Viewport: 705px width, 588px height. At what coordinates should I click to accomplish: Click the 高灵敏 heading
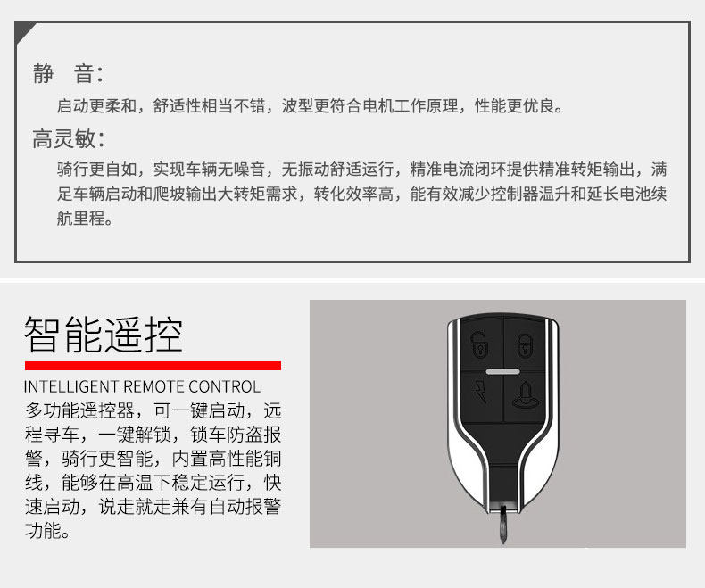pyautogui.click(x=69, y=138)
